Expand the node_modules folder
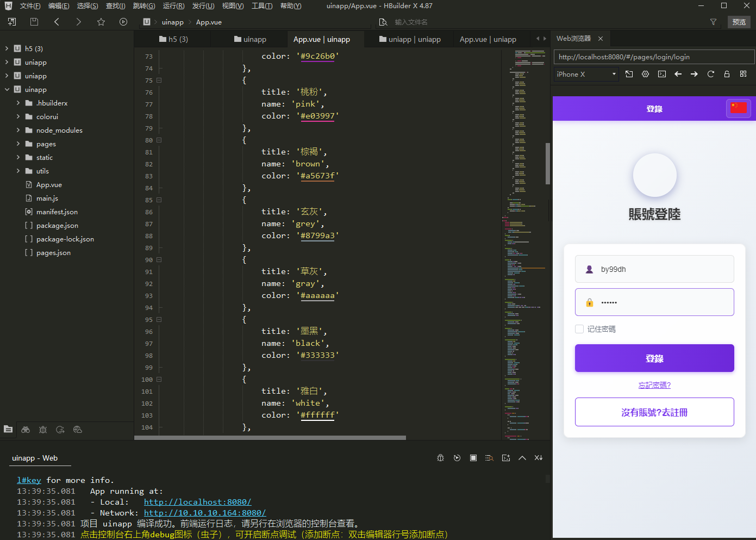This screenshot has width=756, height=540. 18,130
